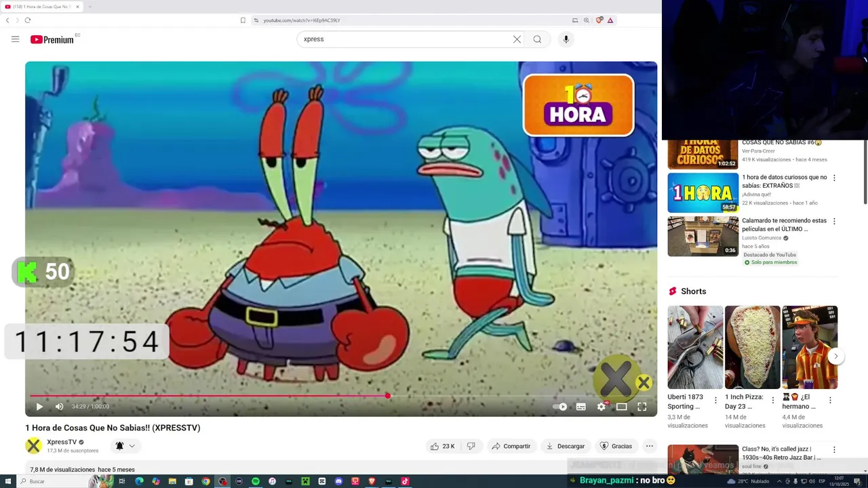This screenshot has width=868, height=488.
Task: Open options for 1 Inch Pizza short
Action: click(773, 401)
